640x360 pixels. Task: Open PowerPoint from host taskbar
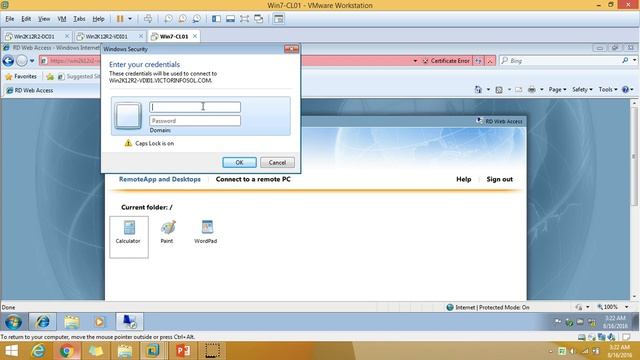(x=183, y=351)
